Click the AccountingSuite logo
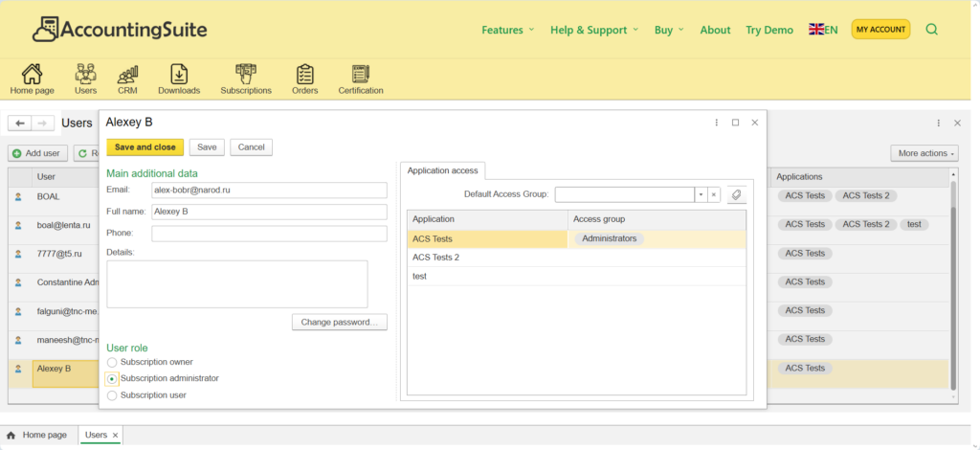980x450 pixels. tap(120, 30)
